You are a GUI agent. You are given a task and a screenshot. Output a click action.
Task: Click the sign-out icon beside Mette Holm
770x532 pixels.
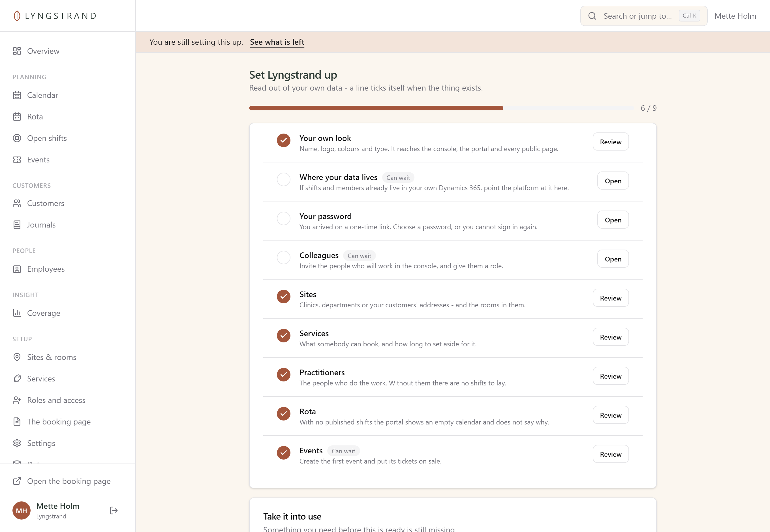(114, 511)
